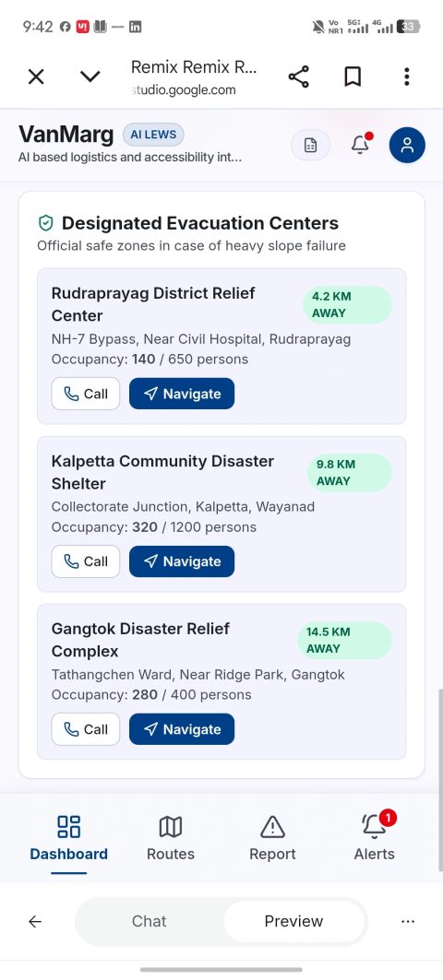Open the notifications bell in VanMarg header
Screen dimensions: 443x980
(x=360, y=145)
